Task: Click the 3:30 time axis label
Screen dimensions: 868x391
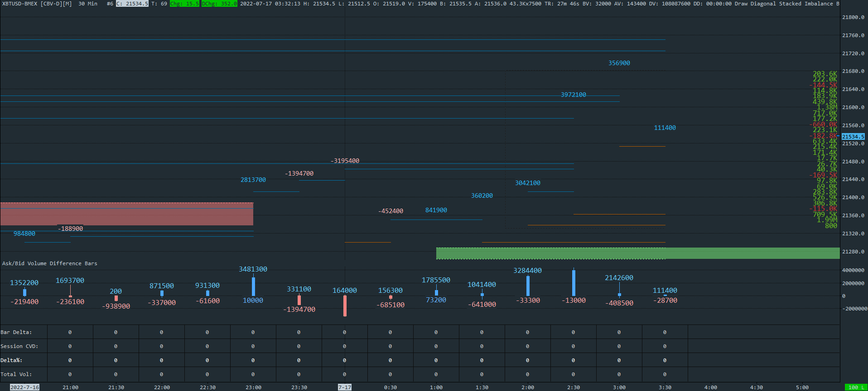Action: point(665,387)
